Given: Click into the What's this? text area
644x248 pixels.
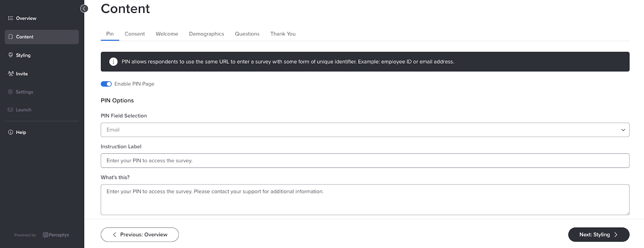Looking at the screenshot, I should coord(365,200).
